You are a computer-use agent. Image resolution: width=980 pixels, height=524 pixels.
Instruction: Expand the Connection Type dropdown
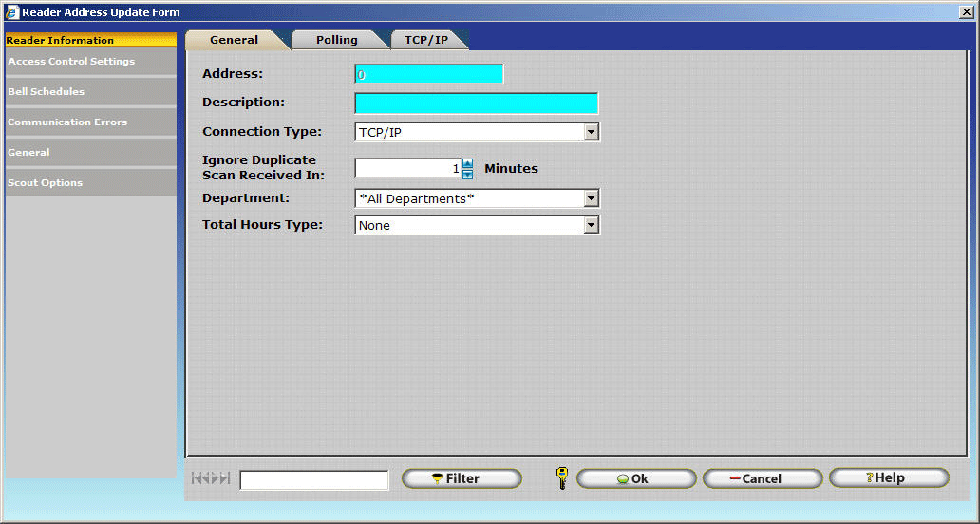pyautogui.click(x=591, y=132)
